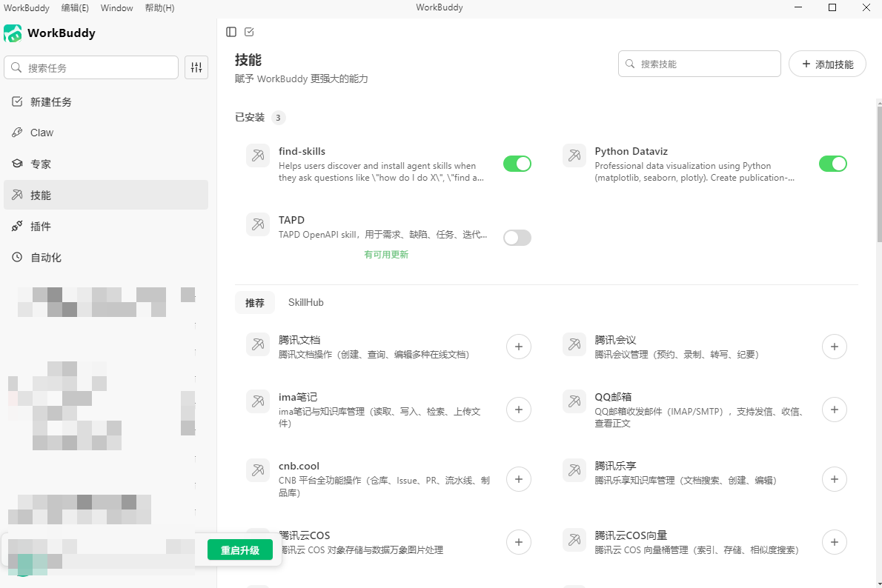Click the 腾讯云COS向量 skill name
The image size is (882, 588).
tap(631, 535)
